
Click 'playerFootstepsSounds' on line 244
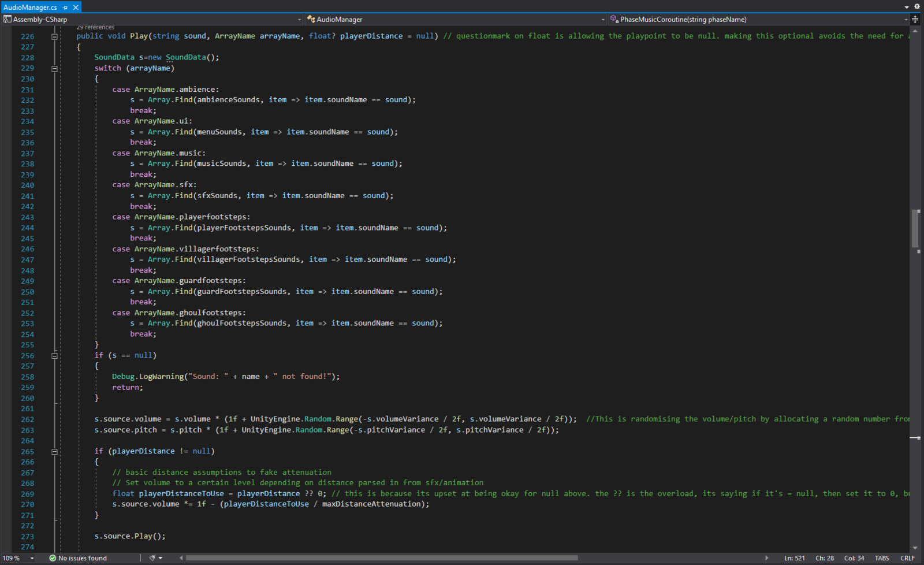click(x=244, y=228)
